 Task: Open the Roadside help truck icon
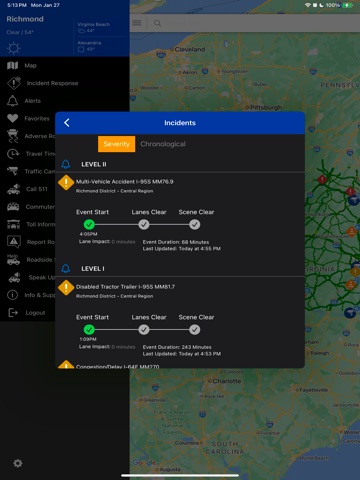13,259
